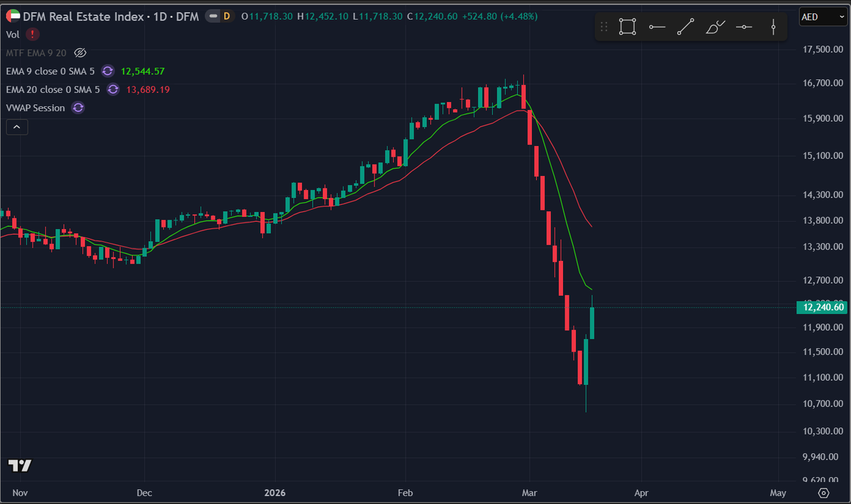Click the VWAP Session indicator label
The image size is (851, 504).
point(35,108)
